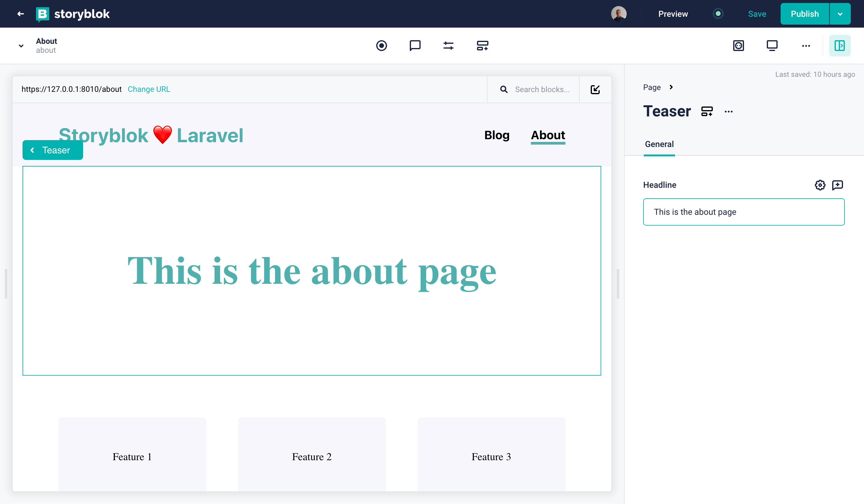Viewport: 864px width, 504px height.
Task: Publish the story
Action: 805,14
